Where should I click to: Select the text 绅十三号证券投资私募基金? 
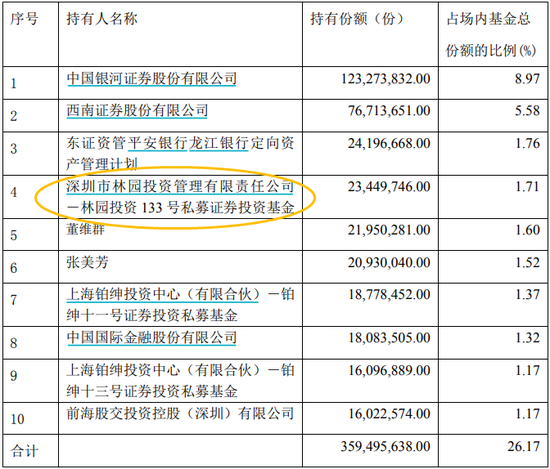point(152,391)
